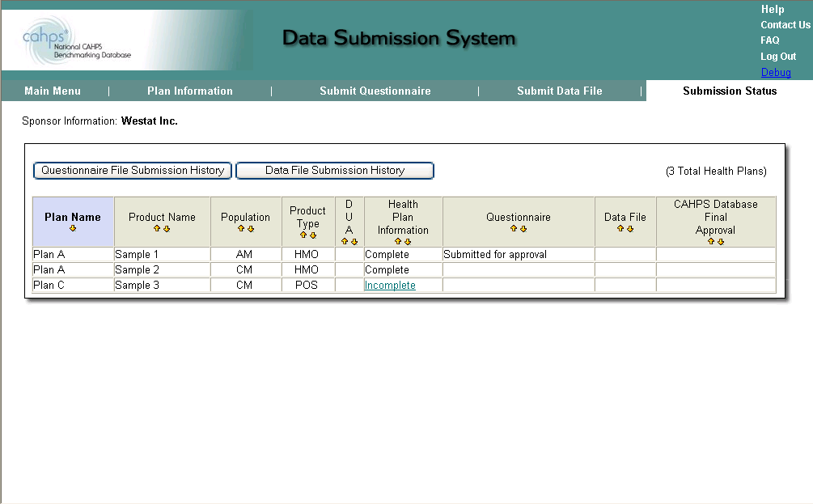Viewport: 813px width, 504px height.
Task: Sort DUA column descending
Action: [354, 242]
